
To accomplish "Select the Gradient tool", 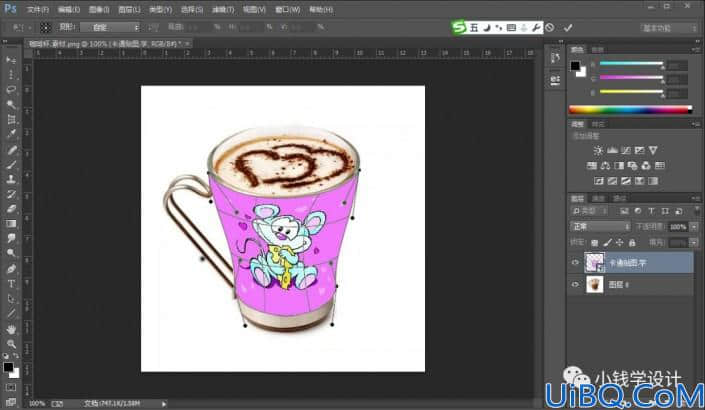I will 11,224.
